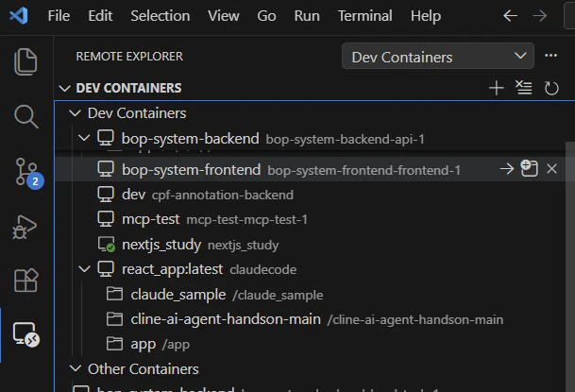Refresh the Dev Containers list

[551, 88]
